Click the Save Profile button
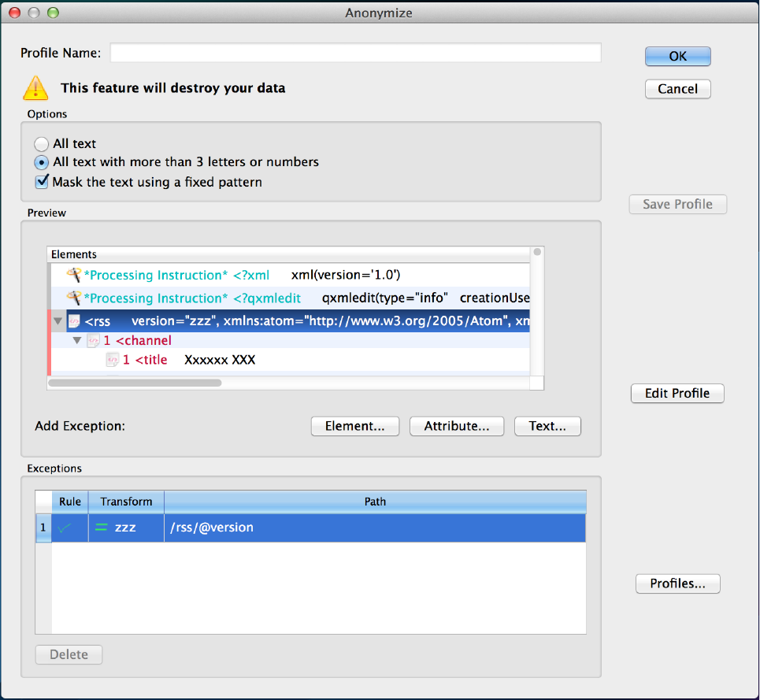 (677, 205)
